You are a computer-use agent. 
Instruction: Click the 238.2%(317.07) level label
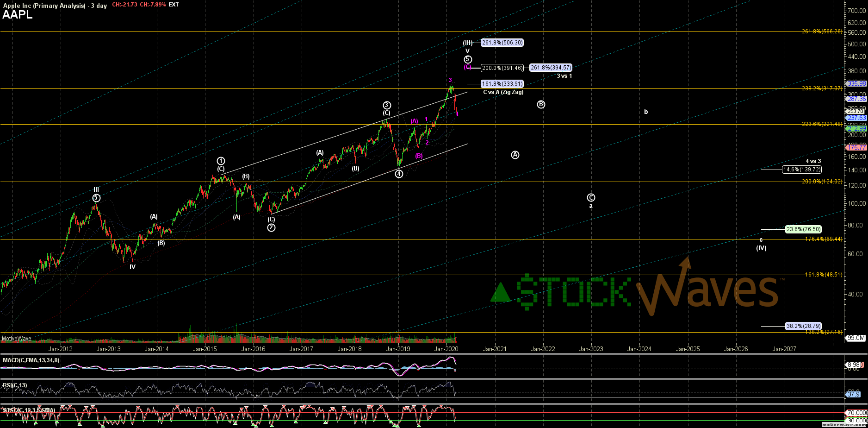click(822, 88)
